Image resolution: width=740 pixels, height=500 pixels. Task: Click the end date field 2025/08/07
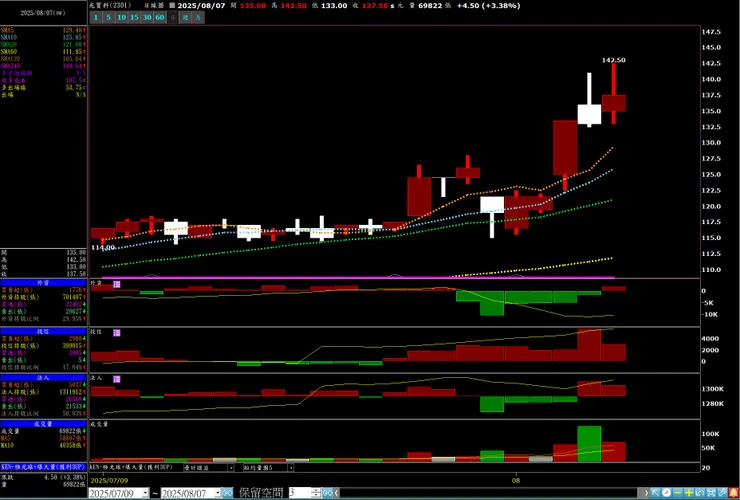(187, 493)
